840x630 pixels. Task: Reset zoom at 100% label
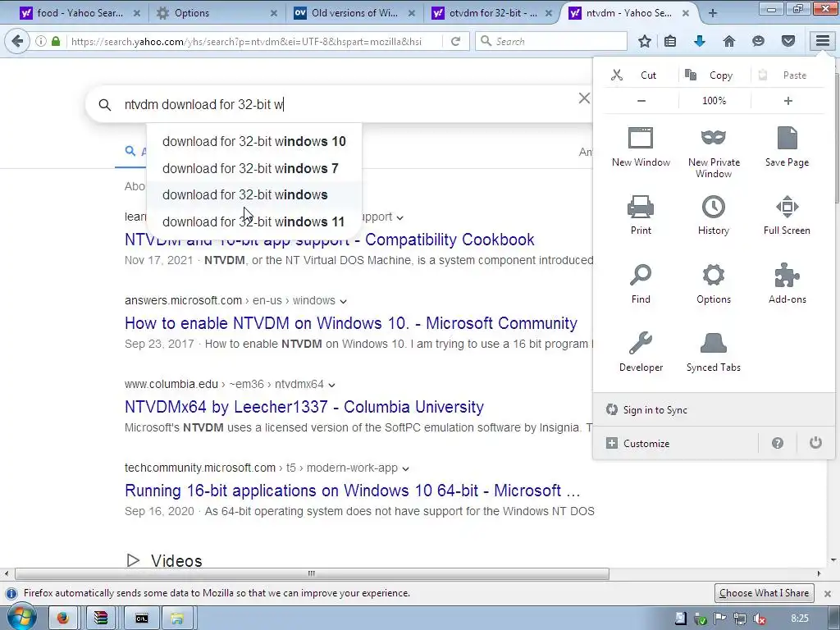click(x=714, y=101)
